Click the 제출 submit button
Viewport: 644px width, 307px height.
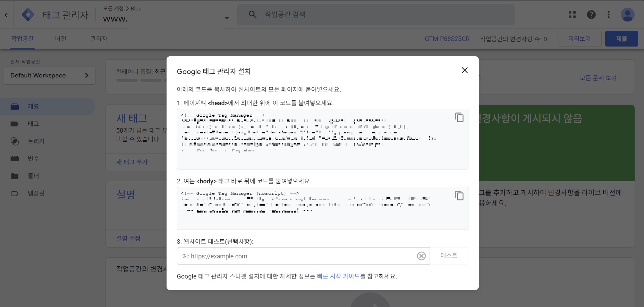pos(621,39)
